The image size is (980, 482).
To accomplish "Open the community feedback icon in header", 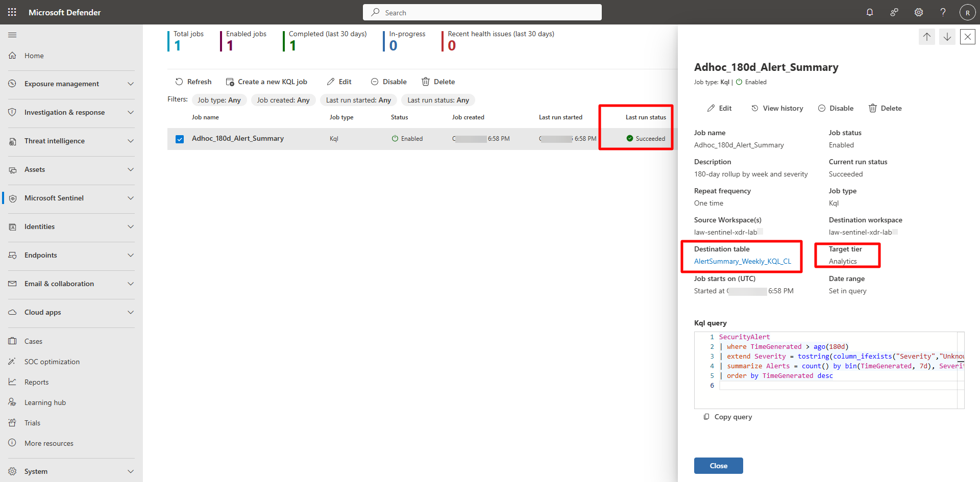I will tap(894, 12).
